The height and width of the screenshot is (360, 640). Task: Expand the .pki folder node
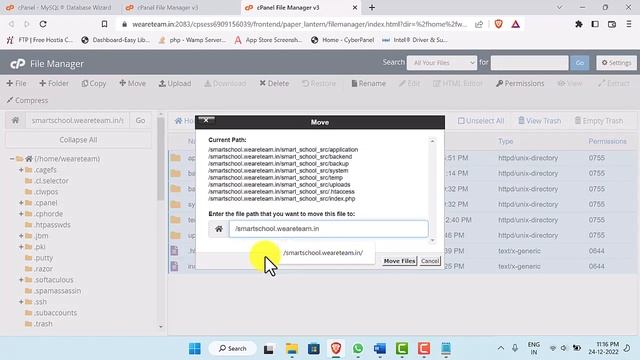click(x=21, y=247)
